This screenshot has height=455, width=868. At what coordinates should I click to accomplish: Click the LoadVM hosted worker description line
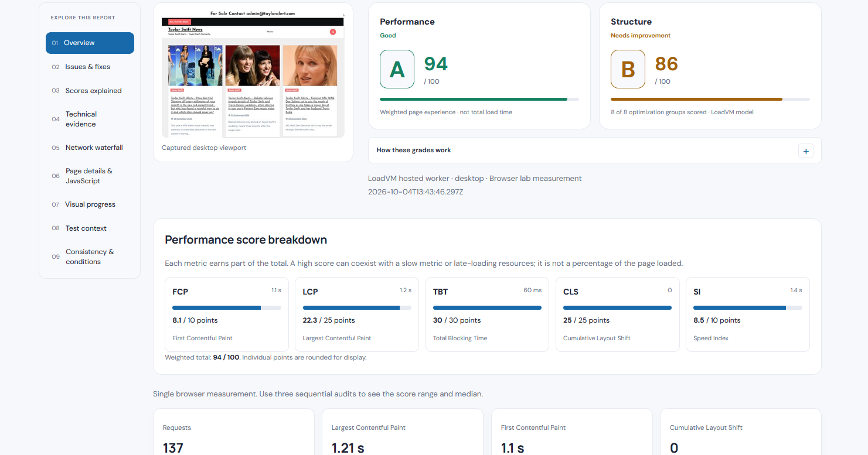pos(475,179)
